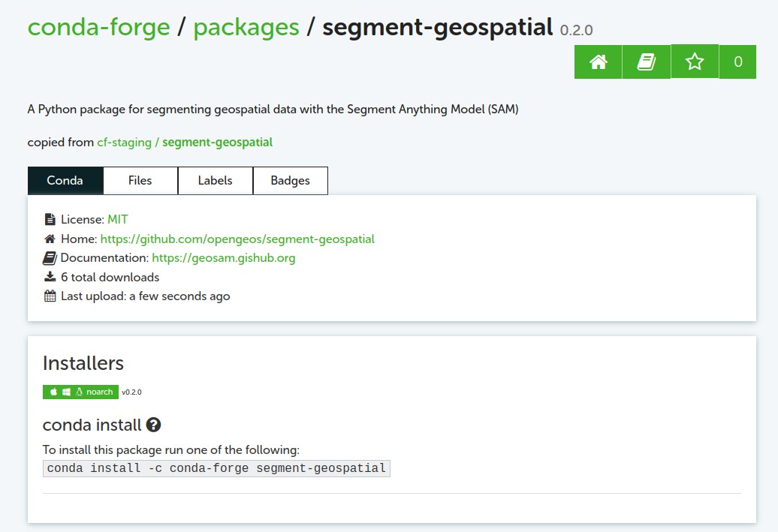Click the package description about SAM
The width and height of the screenshot is (778, 532).
[x=273, y=109]
